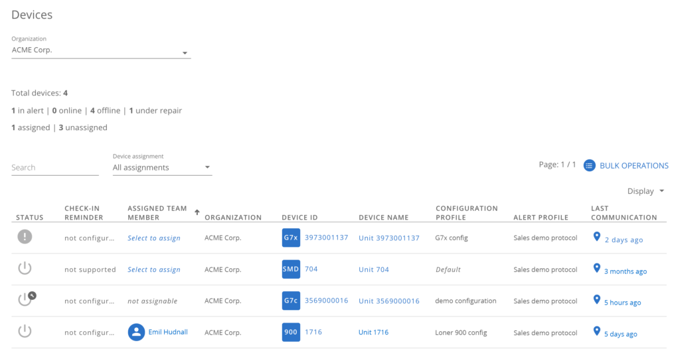Click the 5 days ago communication link
This screenshot has height=361, width=680.
[621, 334]
